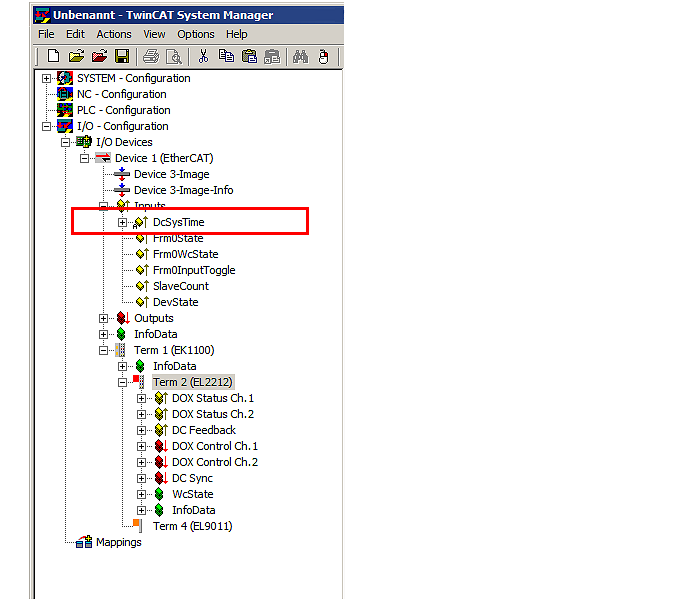Open the View menu
The image size is (700, 600).
[x=154, y=34]
